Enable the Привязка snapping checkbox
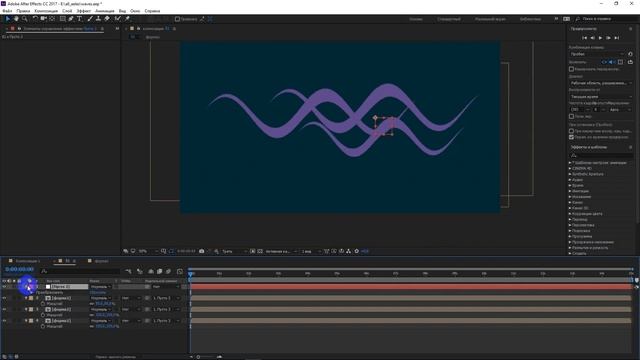The width and height of the screenshot is (640, 360). click(177, 19)
